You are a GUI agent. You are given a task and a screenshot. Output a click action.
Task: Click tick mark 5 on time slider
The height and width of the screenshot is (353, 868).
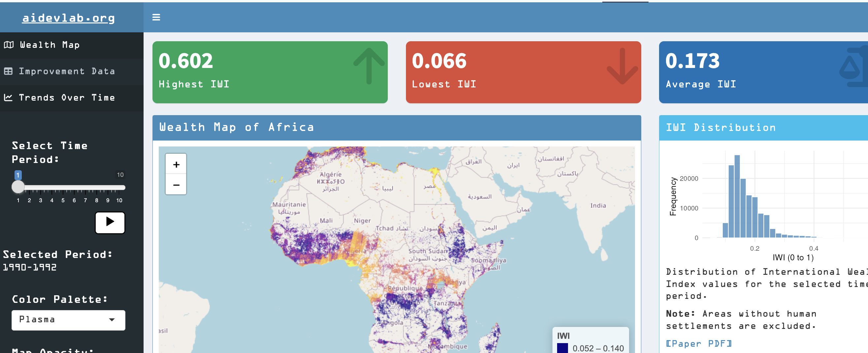click(x=63, y=192)
